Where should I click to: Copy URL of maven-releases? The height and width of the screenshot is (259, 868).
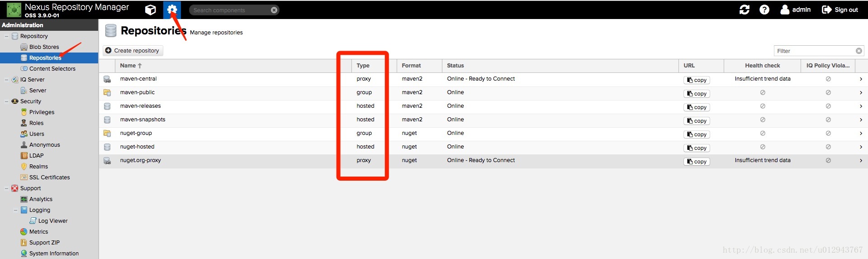[x=697, y=107]
